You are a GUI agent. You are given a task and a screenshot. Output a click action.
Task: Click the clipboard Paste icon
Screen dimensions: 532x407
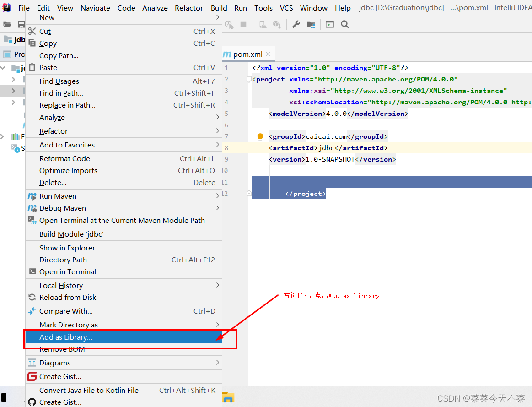[x=32, y=67]
